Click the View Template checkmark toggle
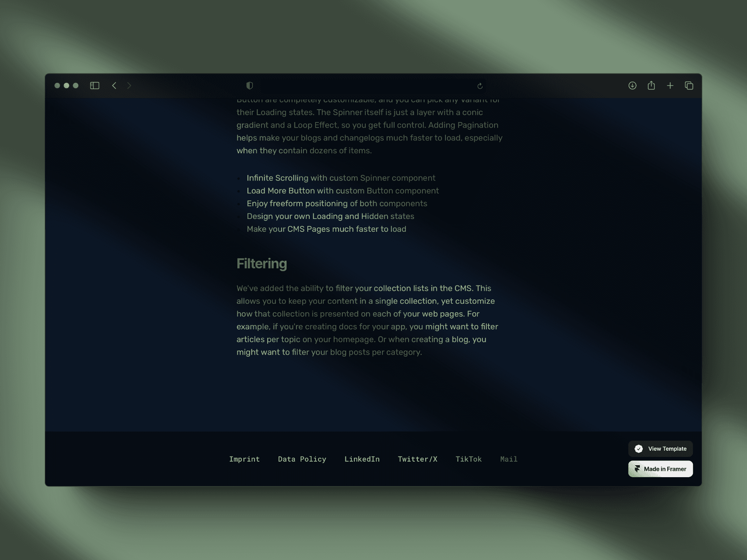Image resolution: width=747 pixels, height=560 pixels. point(639,449)
